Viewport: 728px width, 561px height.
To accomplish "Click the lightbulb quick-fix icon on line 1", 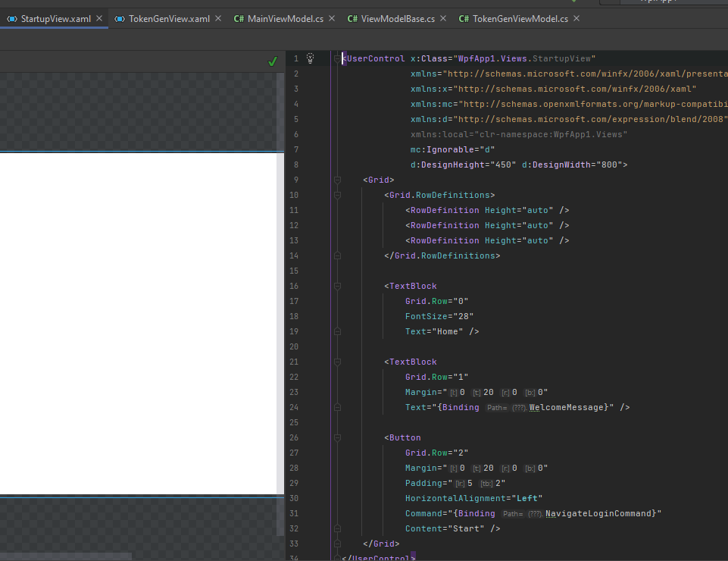I will point(310,58).
